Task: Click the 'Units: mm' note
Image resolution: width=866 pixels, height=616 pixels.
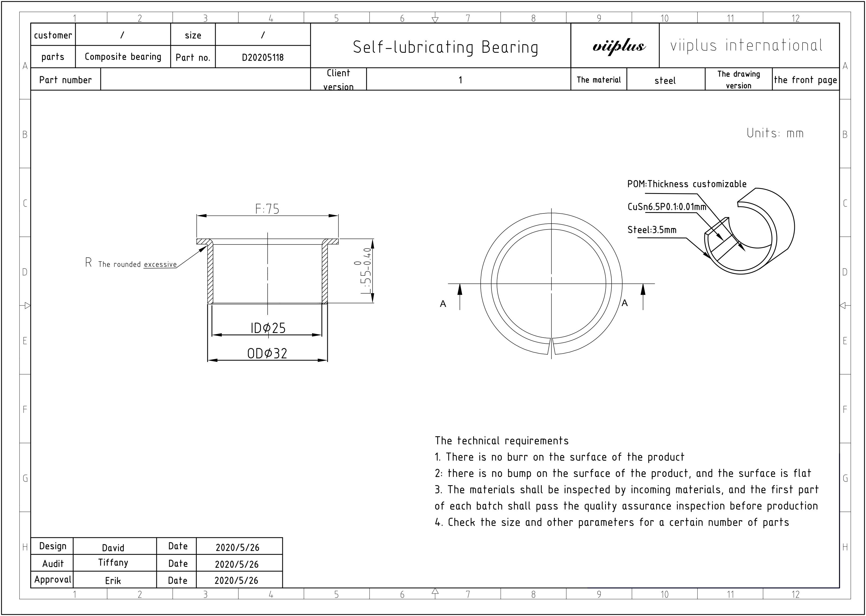Action: tap(775, 133)
